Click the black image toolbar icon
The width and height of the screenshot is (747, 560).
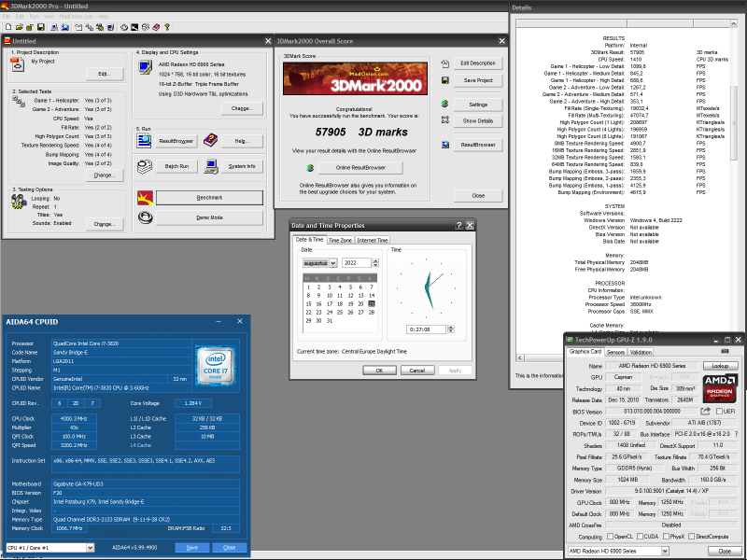(x=134, y=27)
